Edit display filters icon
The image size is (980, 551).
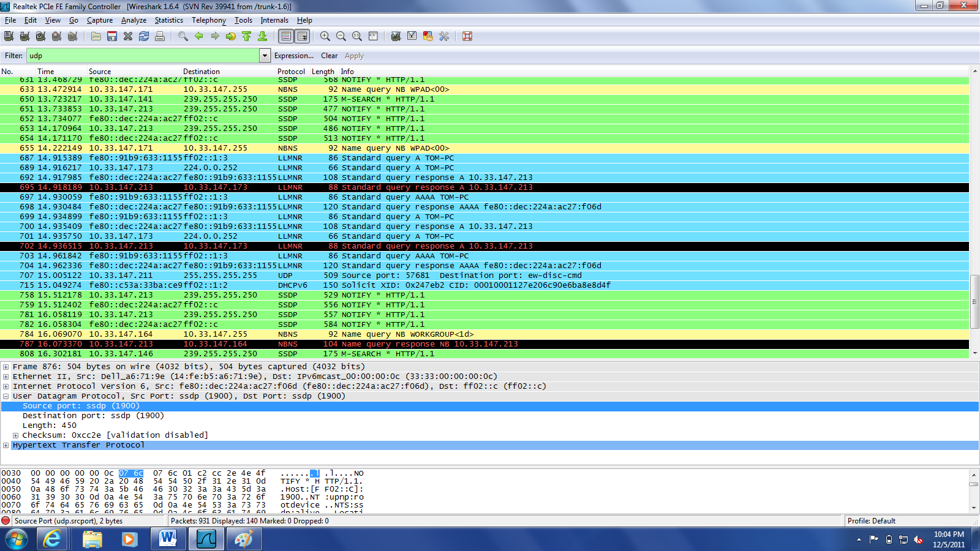412,36
